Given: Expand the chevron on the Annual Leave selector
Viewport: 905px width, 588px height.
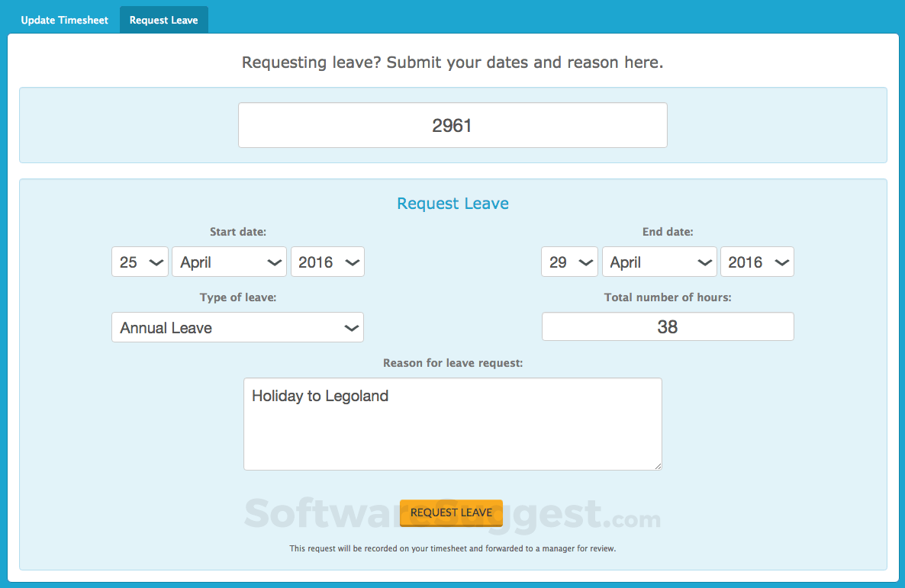Looking at the screenshot, I should pyautogui.click(x=352, y=327).
